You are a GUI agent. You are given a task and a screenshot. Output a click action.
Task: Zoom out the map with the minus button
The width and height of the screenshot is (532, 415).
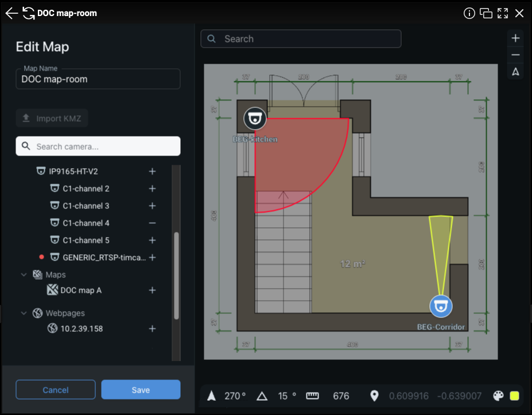(x=515, y=55)
